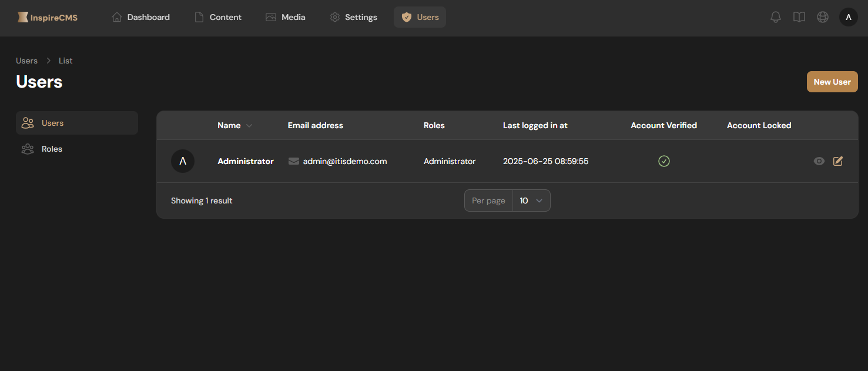Click Administrator name in table
Viewport: 868px width, 371px height.
click(246, 161)
